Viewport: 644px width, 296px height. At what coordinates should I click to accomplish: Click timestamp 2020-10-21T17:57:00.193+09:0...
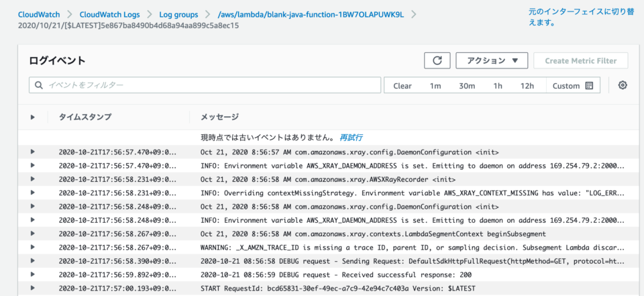[x=117, y=289]
